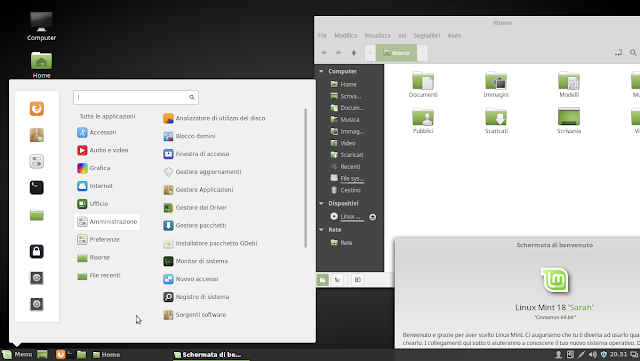Select Ufficio category

[93, 204]
